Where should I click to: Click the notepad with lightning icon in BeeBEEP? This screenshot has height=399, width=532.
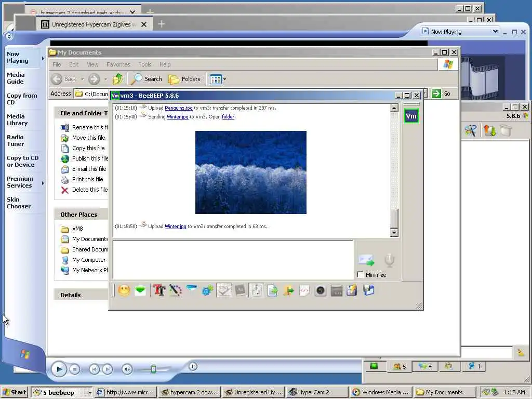click(352, 290)
